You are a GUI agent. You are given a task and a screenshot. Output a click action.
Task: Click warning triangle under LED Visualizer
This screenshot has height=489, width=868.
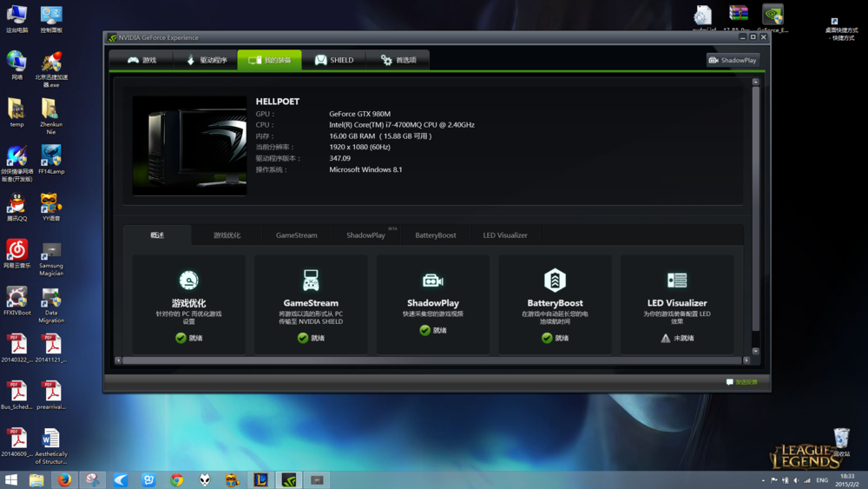point(666,338)
